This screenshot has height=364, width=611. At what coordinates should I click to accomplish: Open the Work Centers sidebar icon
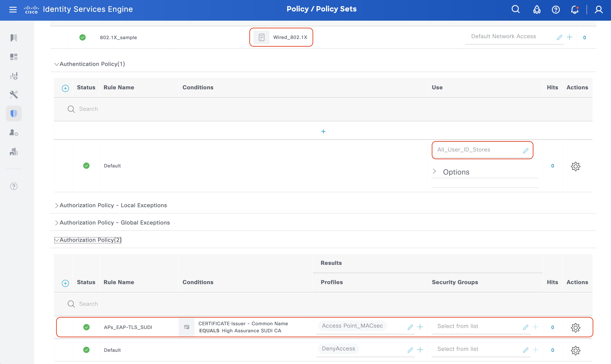pyautogui.click(x=14, y=151)
